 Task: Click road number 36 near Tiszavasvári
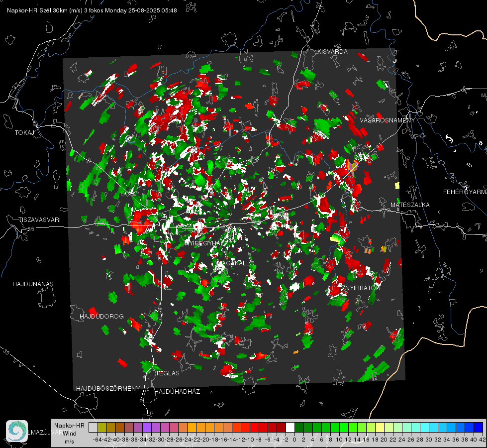pyautogui.click(x=31, y=229)
